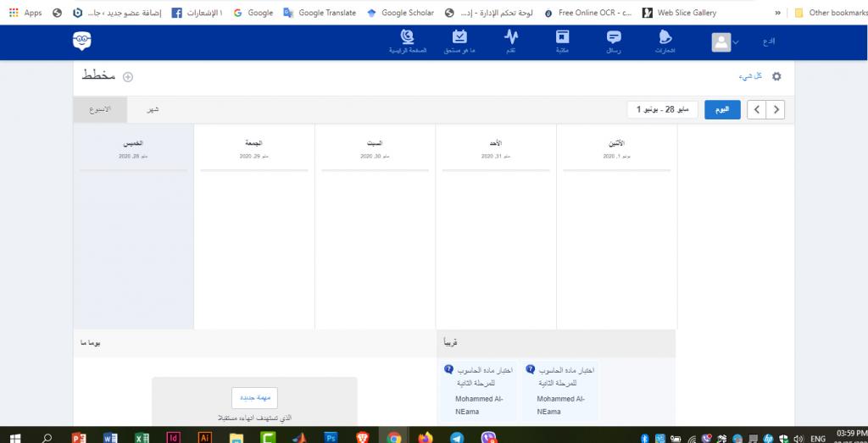The height and width of the screenshot is (443, 868).
Task: Open the 'كل شيء' filter dropdown
Action: (x=750, y=77)
